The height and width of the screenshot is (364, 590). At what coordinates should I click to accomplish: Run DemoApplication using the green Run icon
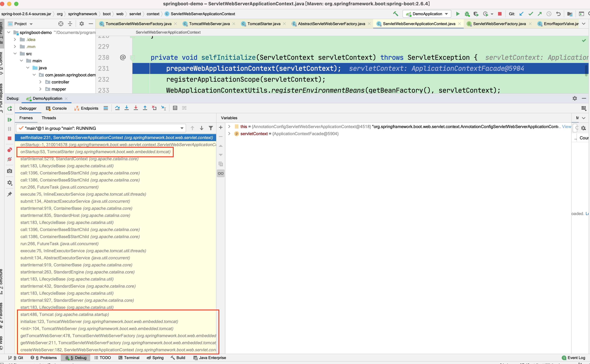[x=458, y=14]
